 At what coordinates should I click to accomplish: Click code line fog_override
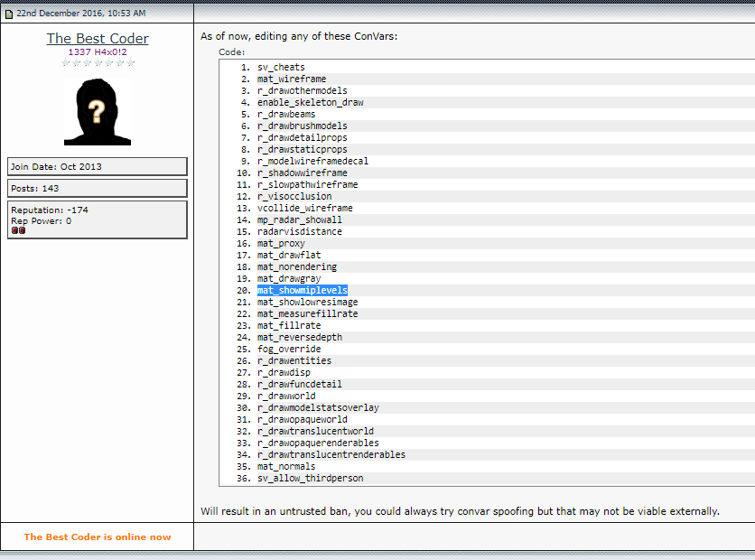289,350
